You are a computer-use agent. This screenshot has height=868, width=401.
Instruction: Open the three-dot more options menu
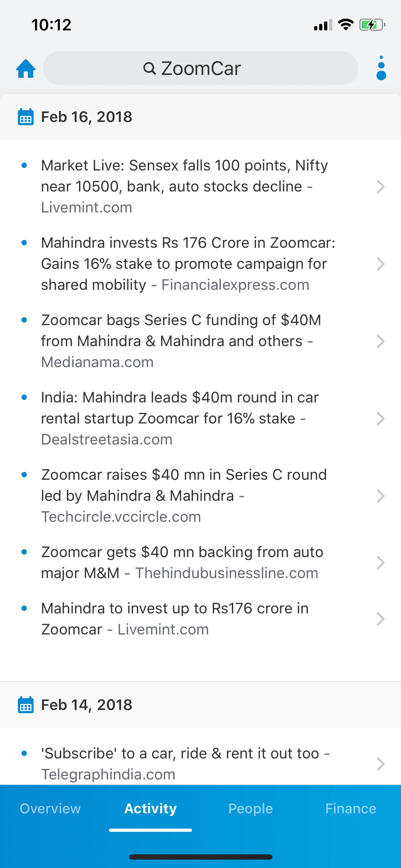(x=381, y=68)
